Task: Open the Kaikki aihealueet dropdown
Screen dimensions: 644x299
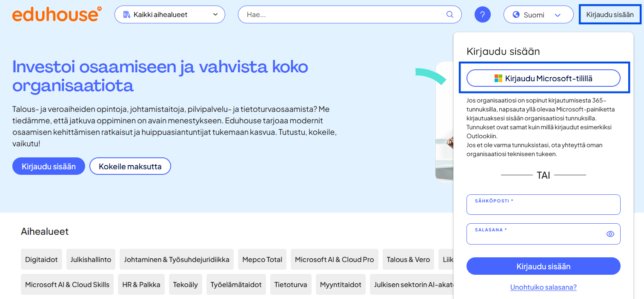Action: [170, 14]
